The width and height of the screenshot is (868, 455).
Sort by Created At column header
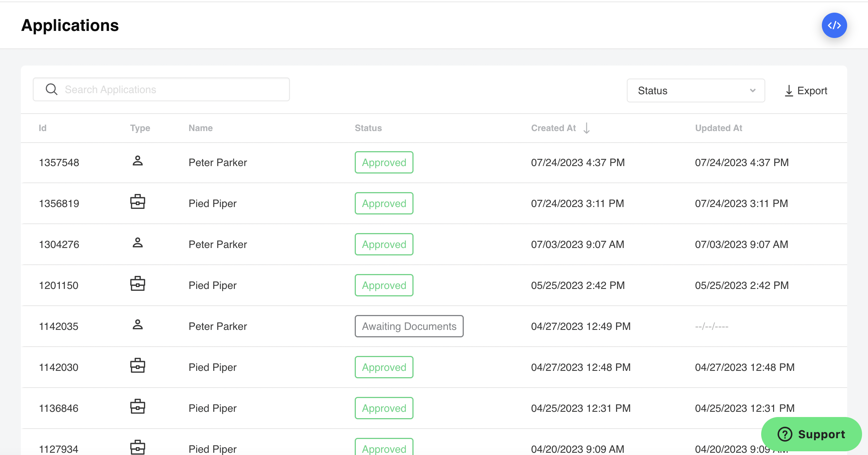click(553, 128)
